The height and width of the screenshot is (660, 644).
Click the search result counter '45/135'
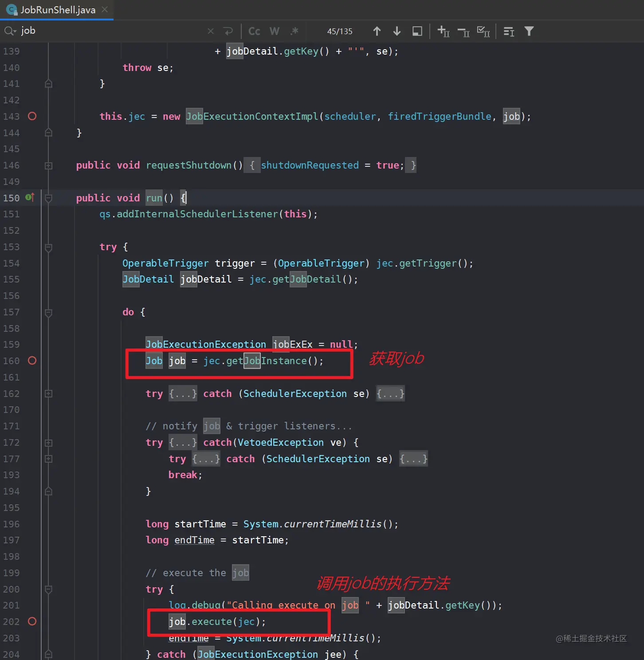(340, 31)
